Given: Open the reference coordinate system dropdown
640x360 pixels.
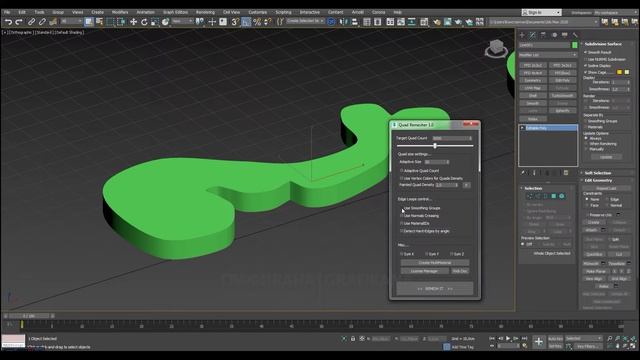Looking at the screenshot, I should pos(182,21).
